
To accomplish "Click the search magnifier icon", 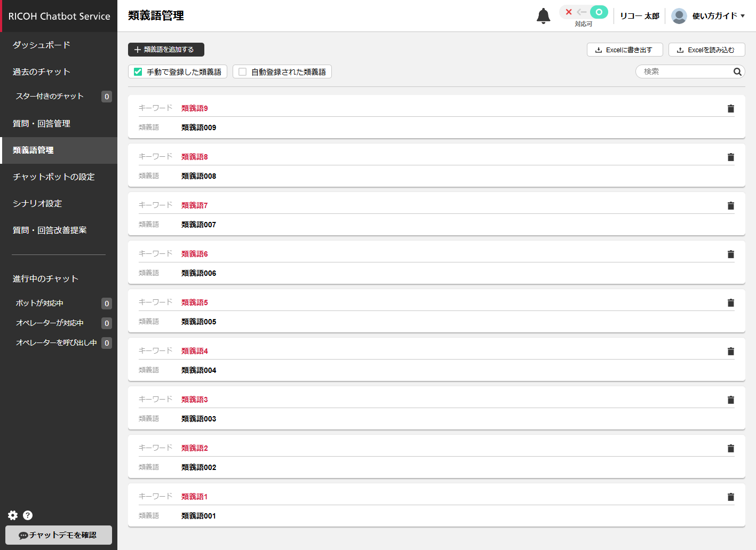I will [x=737, y=71].
